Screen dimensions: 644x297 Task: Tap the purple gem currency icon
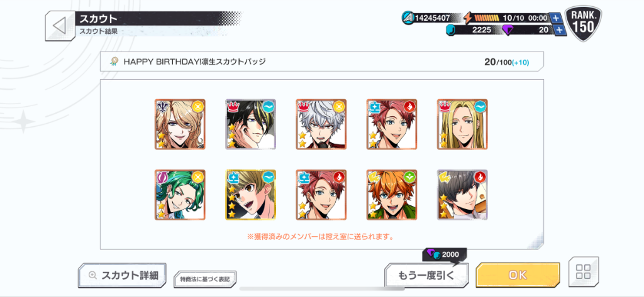[x=508, y=30]
